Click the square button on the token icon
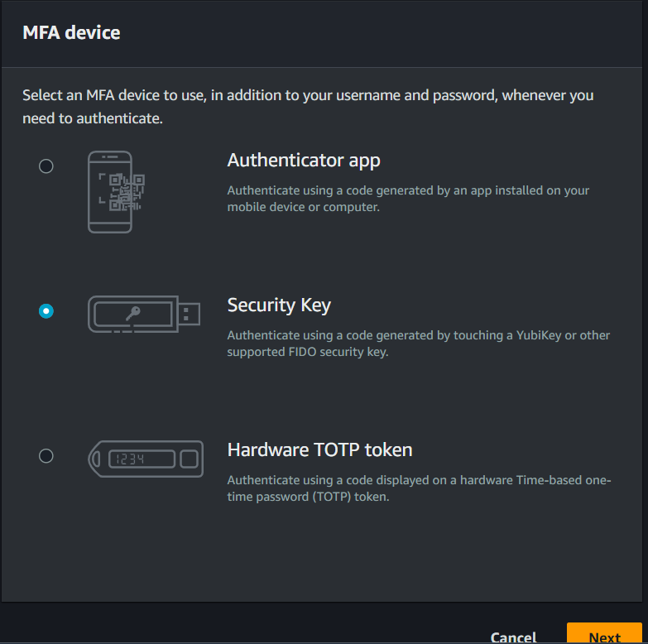Image resolution: width=648 pixels, height=644 pixels. point(189,459)
